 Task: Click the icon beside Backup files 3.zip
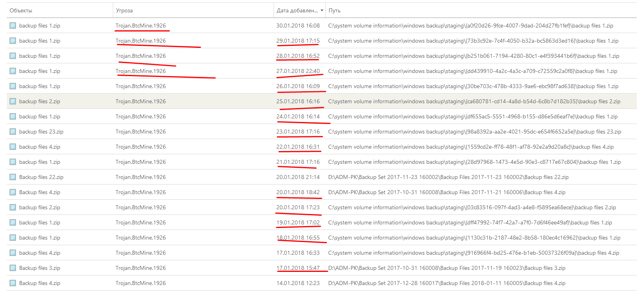(13, 268)
